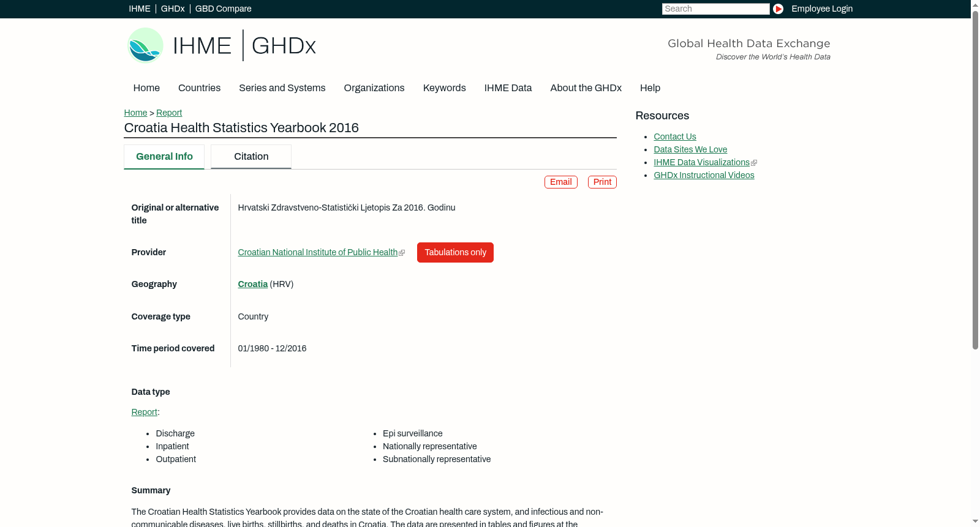Image resolution: width=980 pixels, height=527 pixels.
Task: Open Data Sites We Love link
Action: pyautogui.click(x=690, y=149)
